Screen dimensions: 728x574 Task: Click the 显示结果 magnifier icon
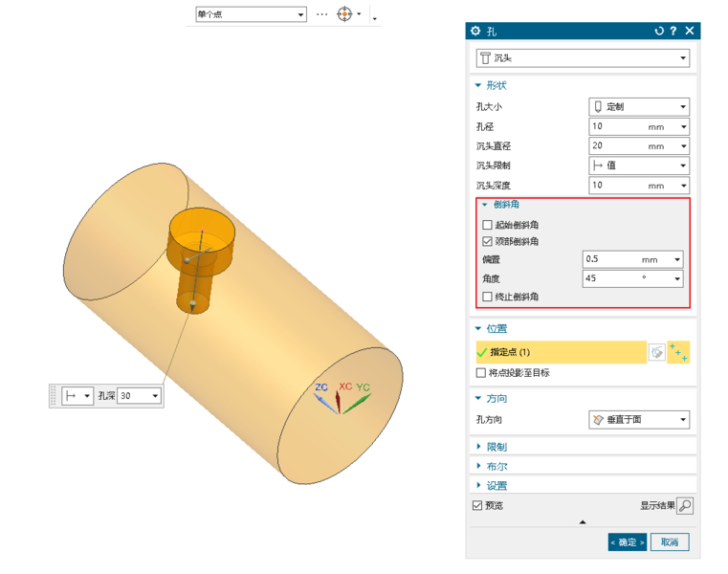684,506
